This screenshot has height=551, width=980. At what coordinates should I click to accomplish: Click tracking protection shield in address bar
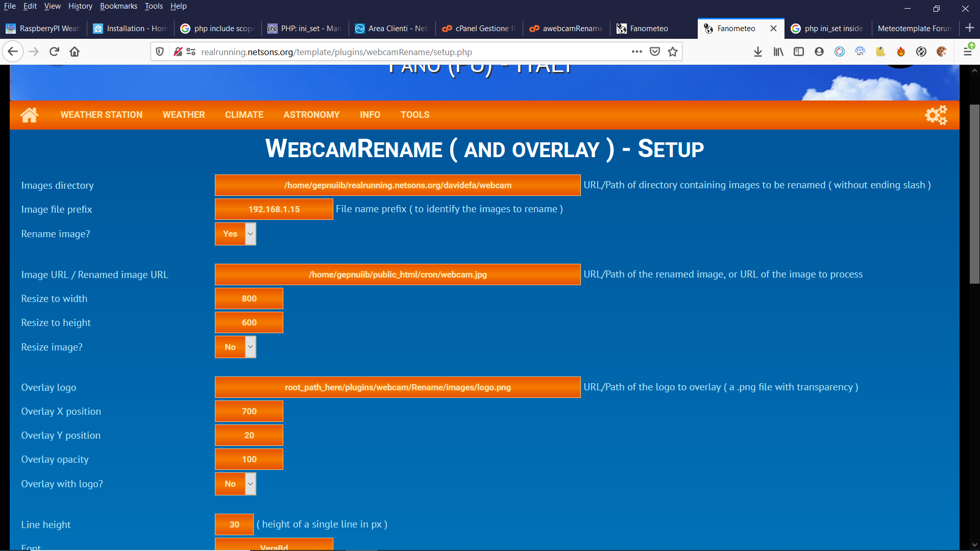(160, 52)
